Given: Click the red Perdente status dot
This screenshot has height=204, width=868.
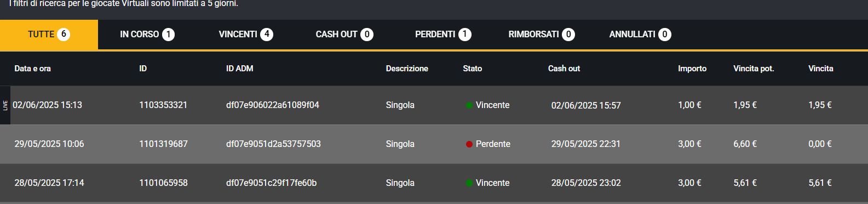Looking at the screenshot, I should [469, 144].
